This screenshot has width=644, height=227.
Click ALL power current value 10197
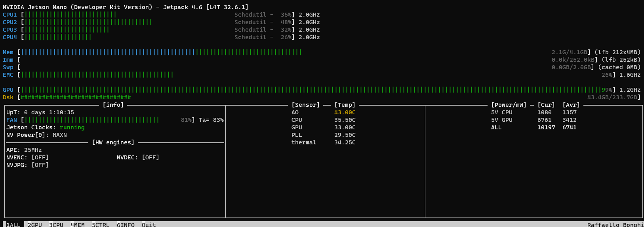(x=546, y=127)
